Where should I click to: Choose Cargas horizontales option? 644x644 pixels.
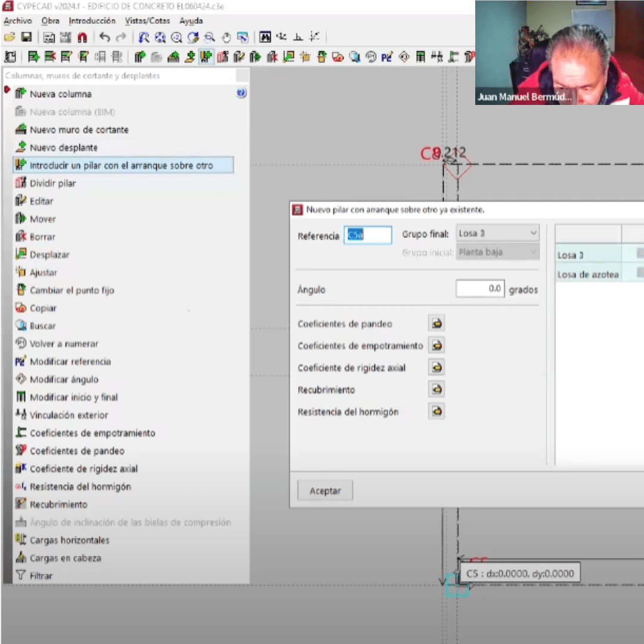pos(69,540)
